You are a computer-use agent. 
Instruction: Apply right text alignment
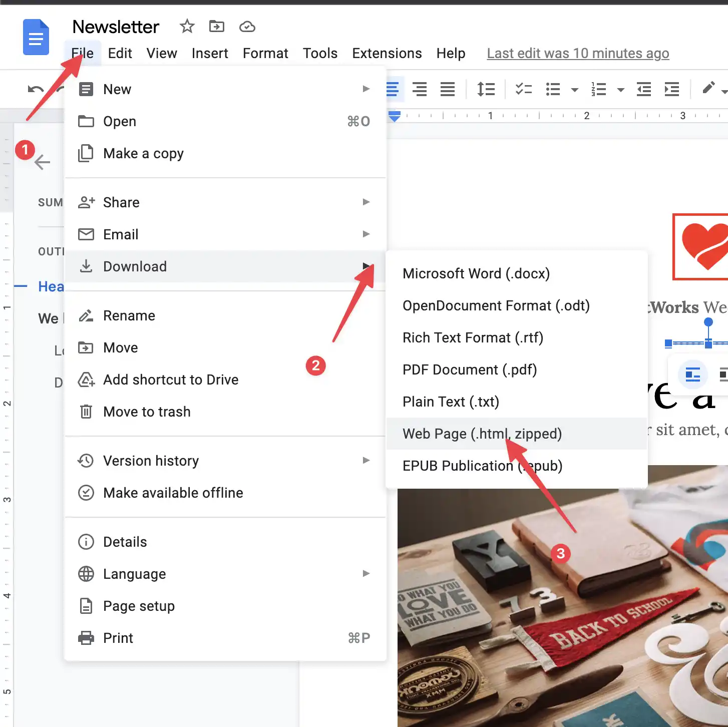coord(420,90)
